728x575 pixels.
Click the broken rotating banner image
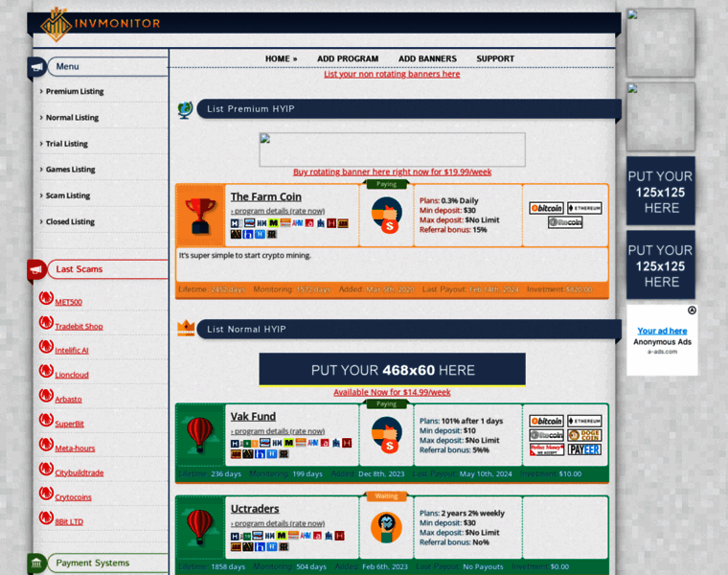[393, 149]
